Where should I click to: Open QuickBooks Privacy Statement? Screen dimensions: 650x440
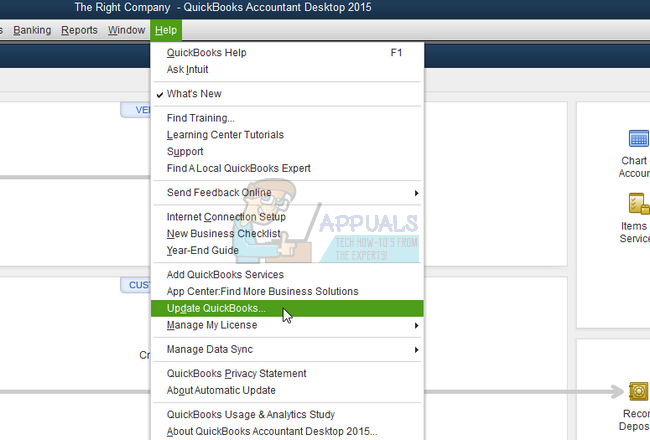point(287,374)
